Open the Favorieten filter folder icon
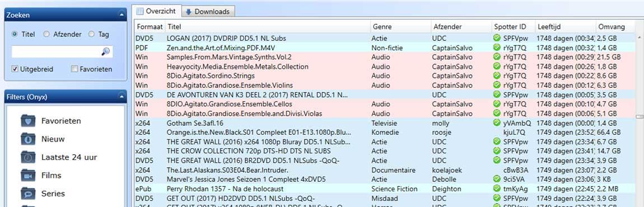This screenshot has width=644, height=207. (x=29, y=121)
